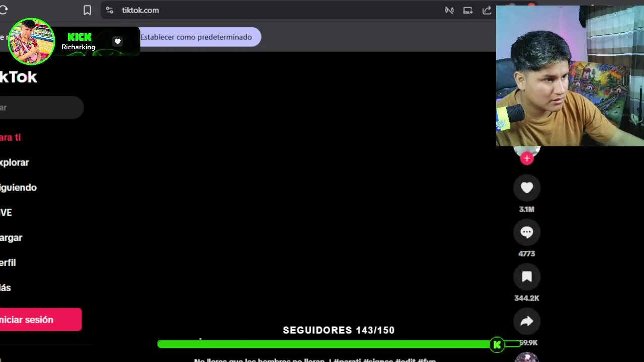Save video with the bookmark icon
Screen dimensions: 644x362
[x=527, y=277]
